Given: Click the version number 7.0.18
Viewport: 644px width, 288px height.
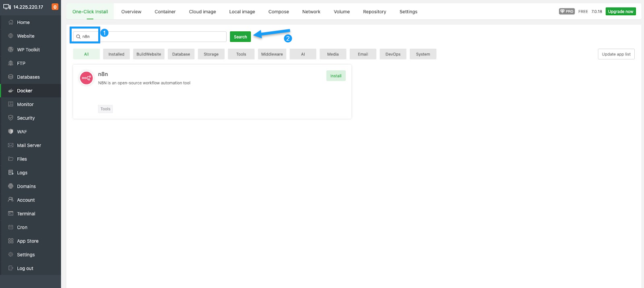Looking at the screenshot, I should point(597,12).
